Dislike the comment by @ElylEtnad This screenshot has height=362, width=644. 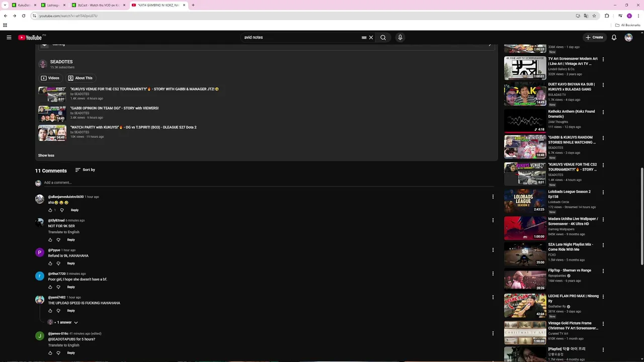[58, 240]
